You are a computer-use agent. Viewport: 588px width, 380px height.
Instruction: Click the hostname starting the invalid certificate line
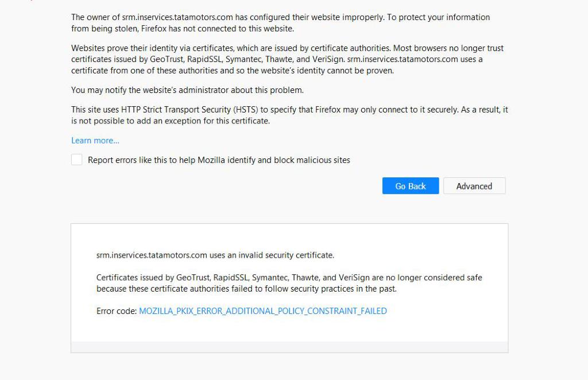152,255
